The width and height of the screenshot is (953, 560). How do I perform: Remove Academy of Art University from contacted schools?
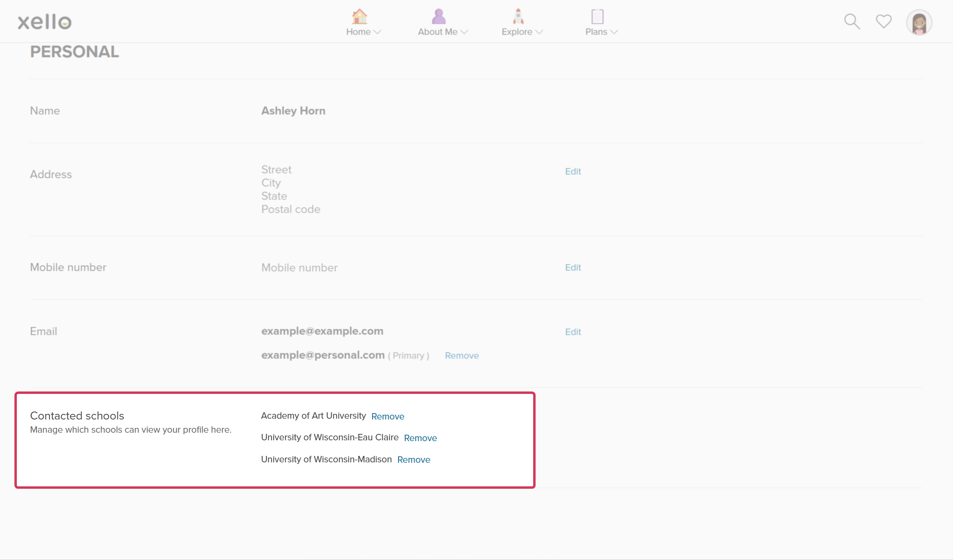pos(387,416)
